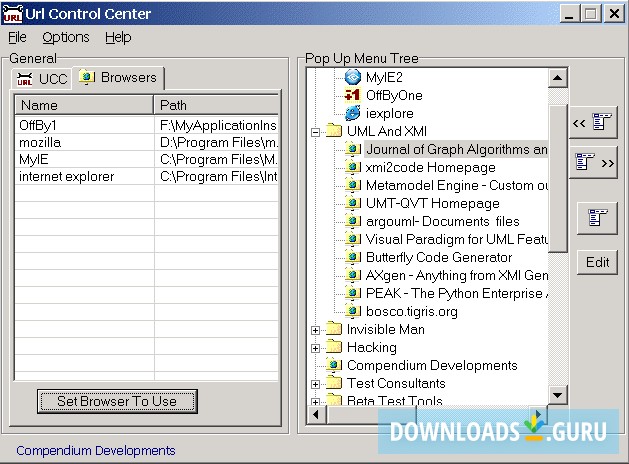The width and height of the screenshot is (629, 464).
Task: Click the UML And XMI folder icon
Action: [334, 130]
